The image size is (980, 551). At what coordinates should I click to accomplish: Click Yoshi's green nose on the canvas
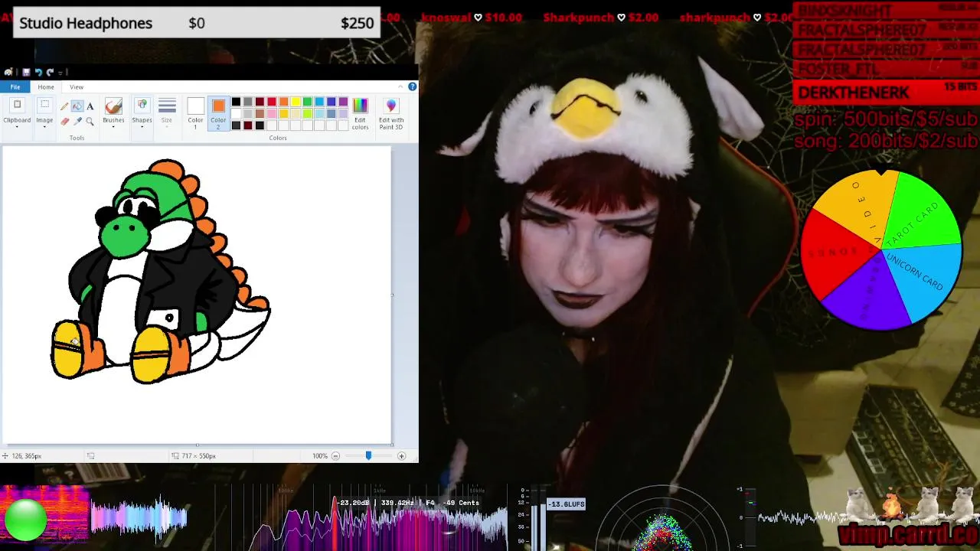(124, 236)
